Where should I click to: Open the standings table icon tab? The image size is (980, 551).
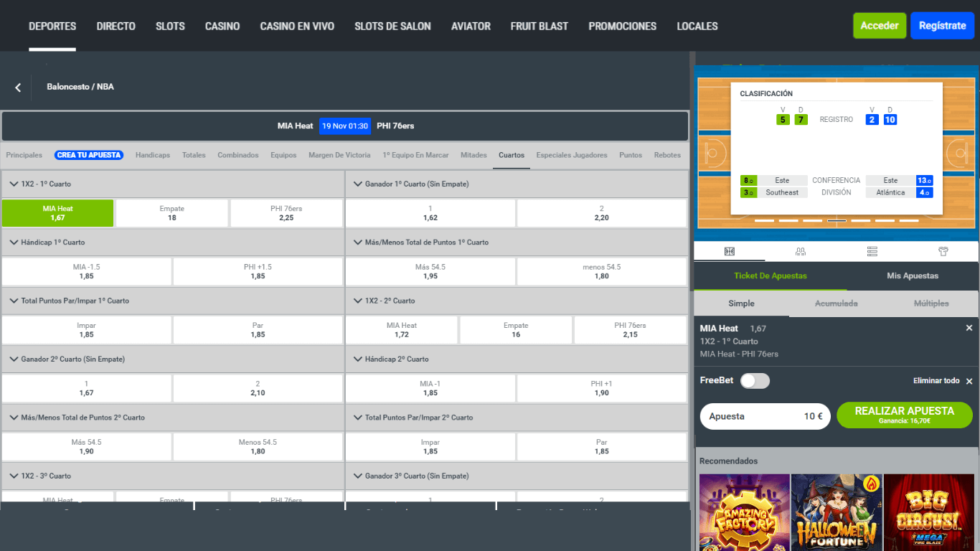click(872, 251)
